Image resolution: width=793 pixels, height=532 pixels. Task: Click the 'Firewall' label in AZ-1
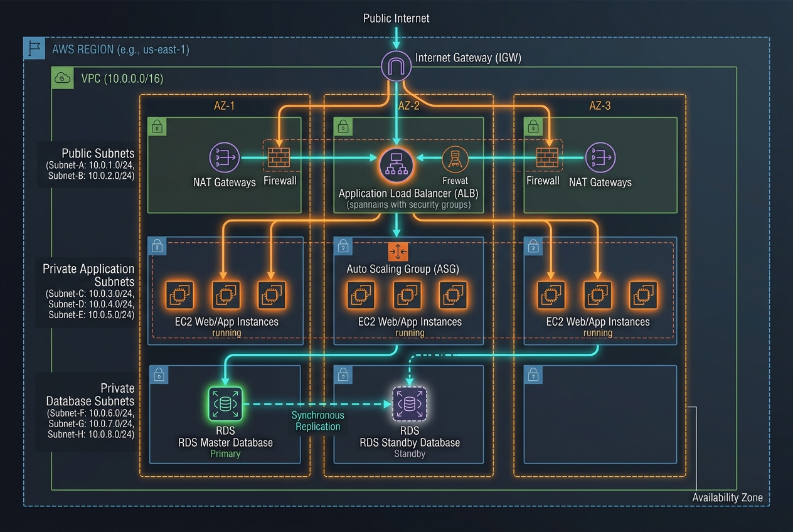click(x=280, y=181)
